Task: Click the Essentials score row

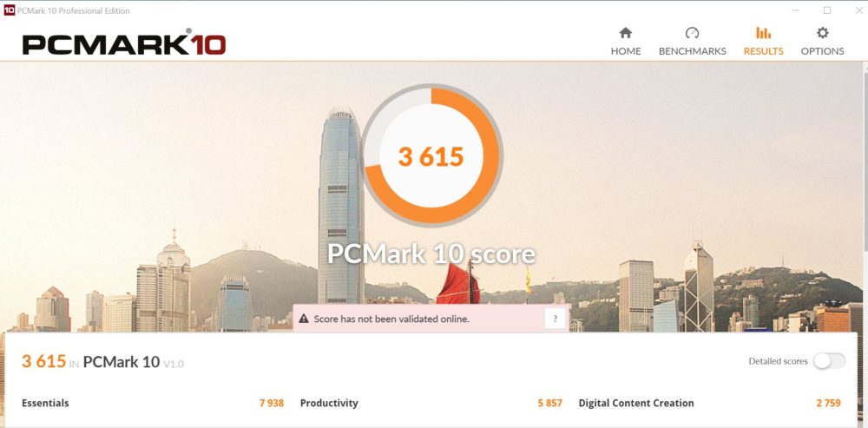Action: [x=153, y=403]
